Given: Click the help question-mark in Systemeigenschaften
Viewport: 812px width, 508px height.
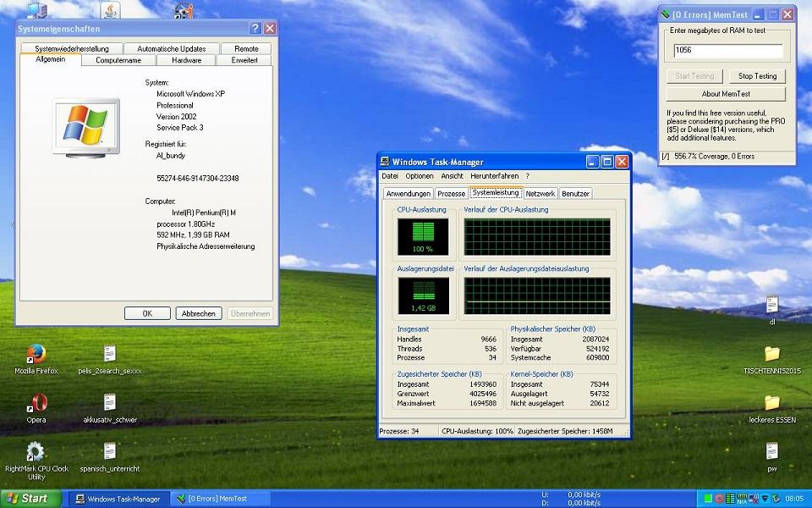Looking at the screenshot, I should (x=255, y=28).
